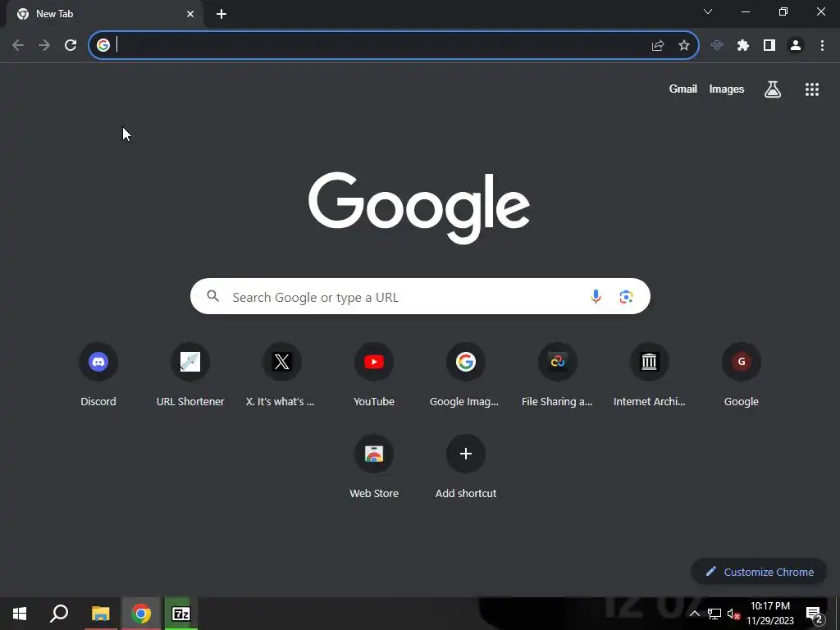Focus the Search Google or type a URL box
The image size is (840, 630).
[x=420, y=296]
